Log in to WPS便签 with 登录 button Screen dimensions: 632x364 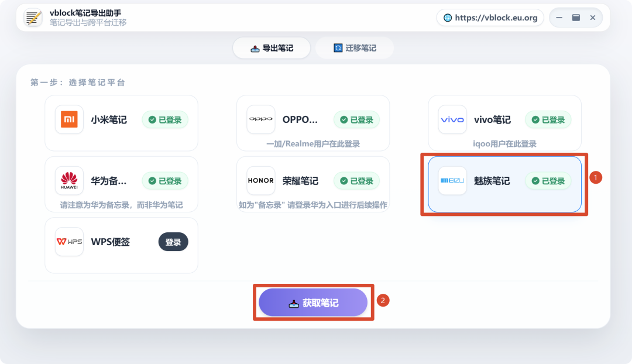(173, 242)
